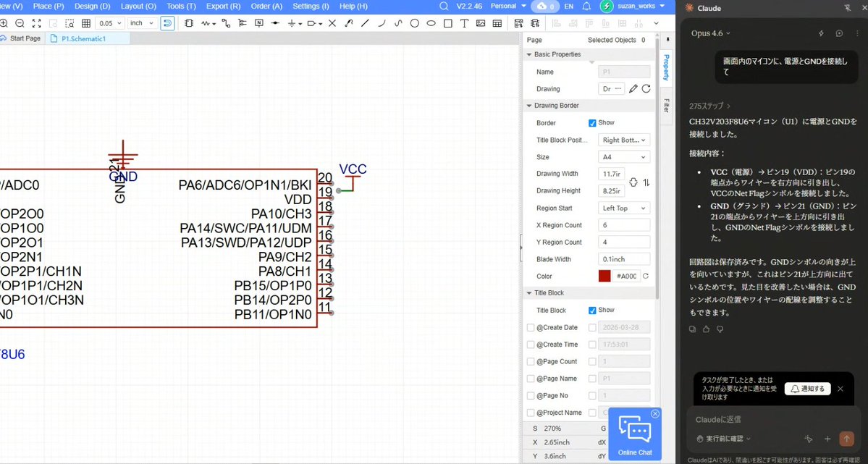868x464 pixels.
Task: Place a net label with N icon
Action: coord(259,23)
